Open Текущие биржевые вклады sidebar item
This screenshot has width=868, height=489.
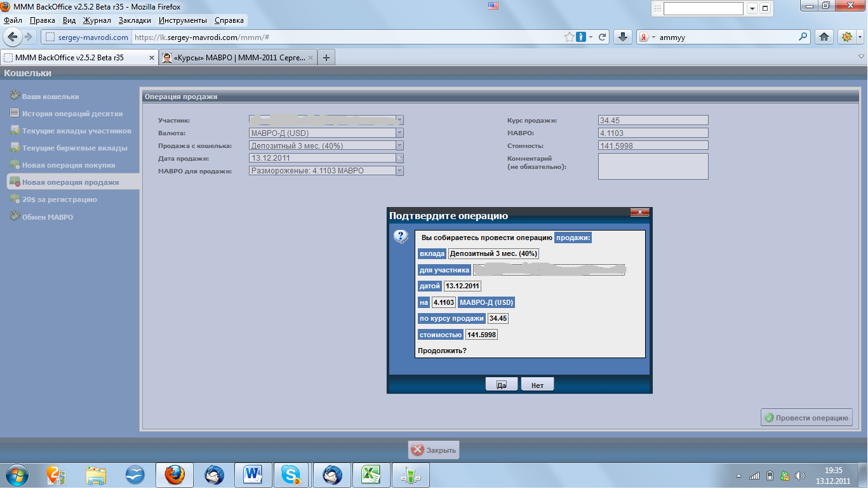click(x=74, y=148)
